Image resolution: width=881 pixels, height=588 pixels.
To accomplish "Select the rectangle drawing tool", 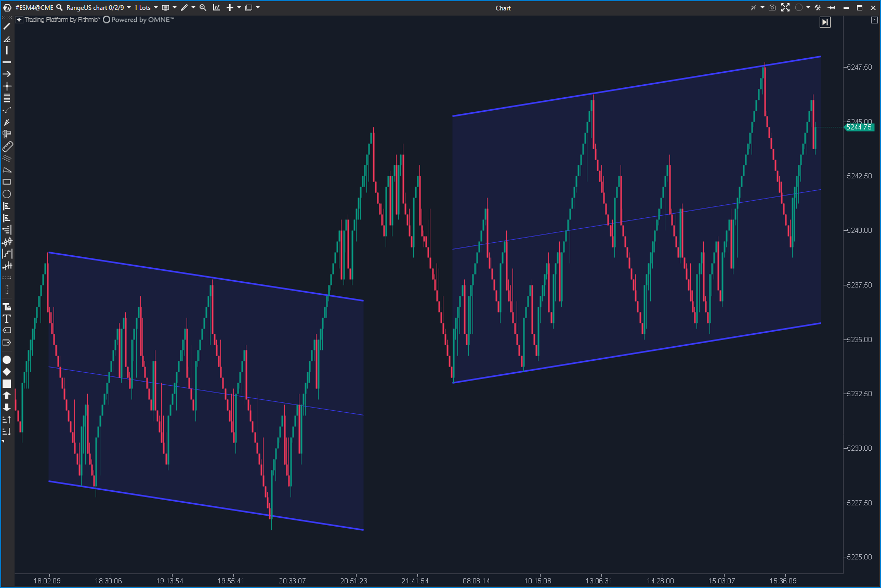I will coord(7,182).
